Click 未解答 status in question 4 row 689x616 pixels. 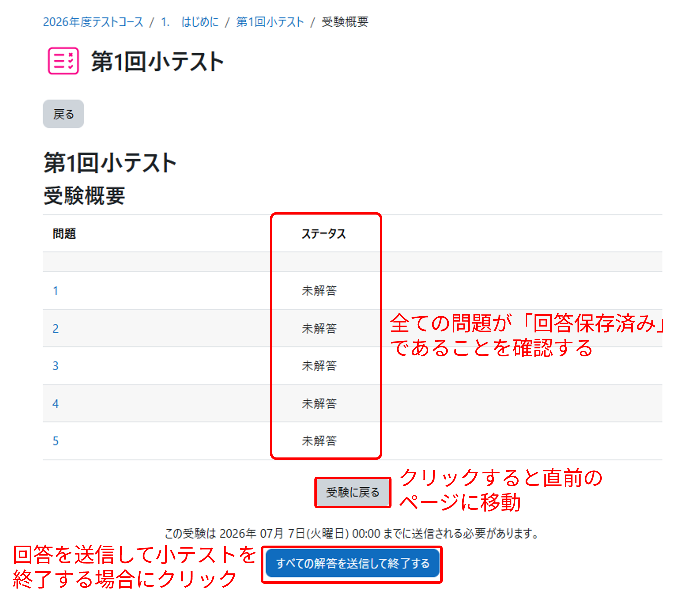point(319,404)
